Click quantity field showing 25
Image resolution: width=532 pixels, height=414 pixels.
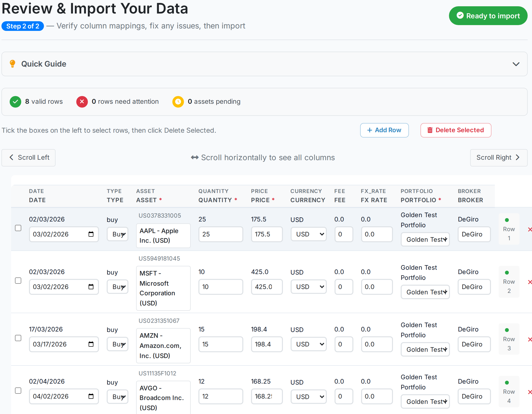click(221, 234)
